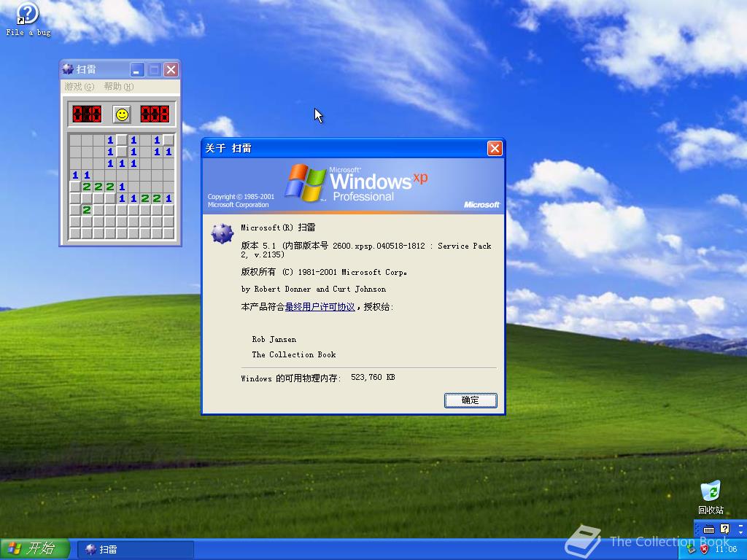Select the 回收站 recycle bin icon
The width and height of the screenshot is (747, 560).
pyautogui.click(x=711, y=497)
